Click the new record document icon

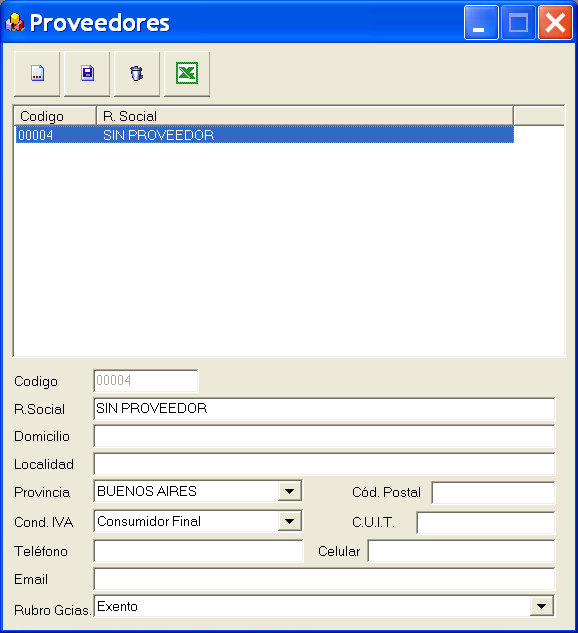(37, 74)
